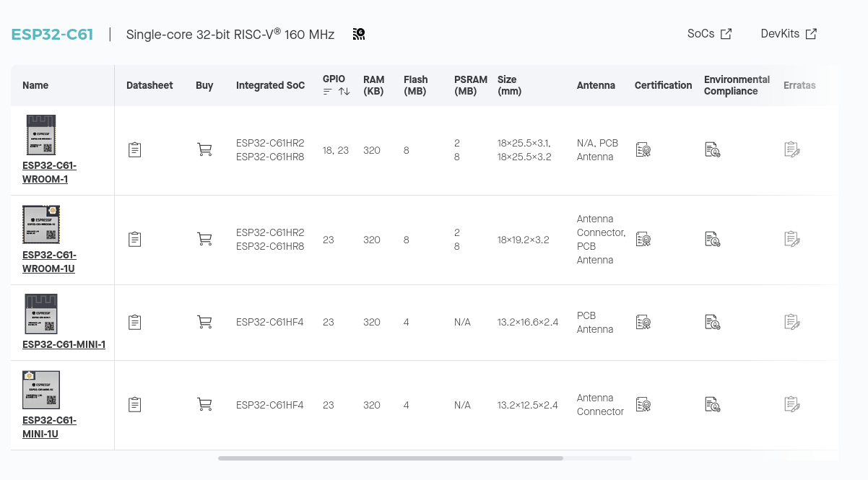Image resolution: width=868 pixels, height=480 pixels.
Task: View certification icon for ESP32-C61-WROOM-1U
Action: pos(643,239)
